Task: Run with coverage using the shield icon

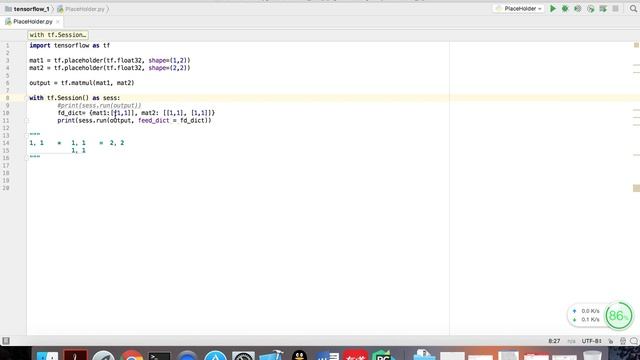Action: pyautogui.click(x=578, y=9)
